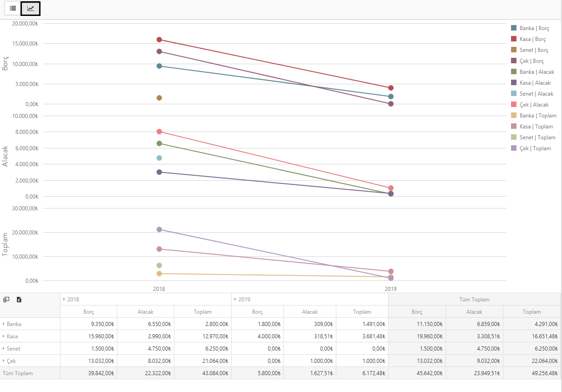Expand the 2019 column group
The width and height of the screenshot is (562, 392).
[x=234, y=300]
